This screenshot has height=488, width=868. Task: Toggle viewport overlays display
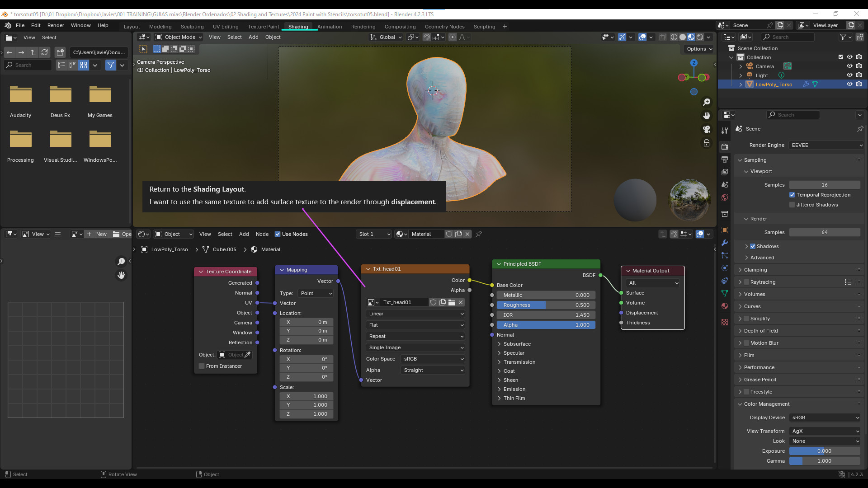[x=642, y=37]
